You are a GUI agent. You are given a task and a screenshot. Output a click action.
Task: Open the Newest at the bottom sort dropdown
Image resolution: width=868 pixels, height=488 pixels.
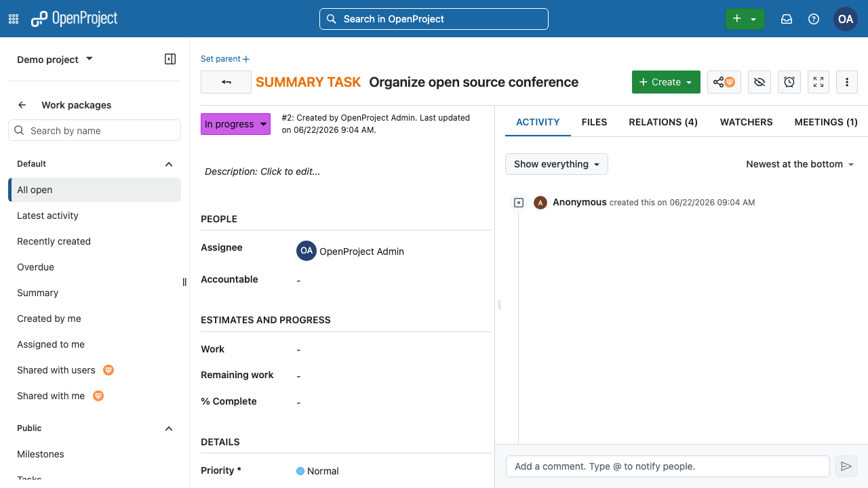(800, 164)
